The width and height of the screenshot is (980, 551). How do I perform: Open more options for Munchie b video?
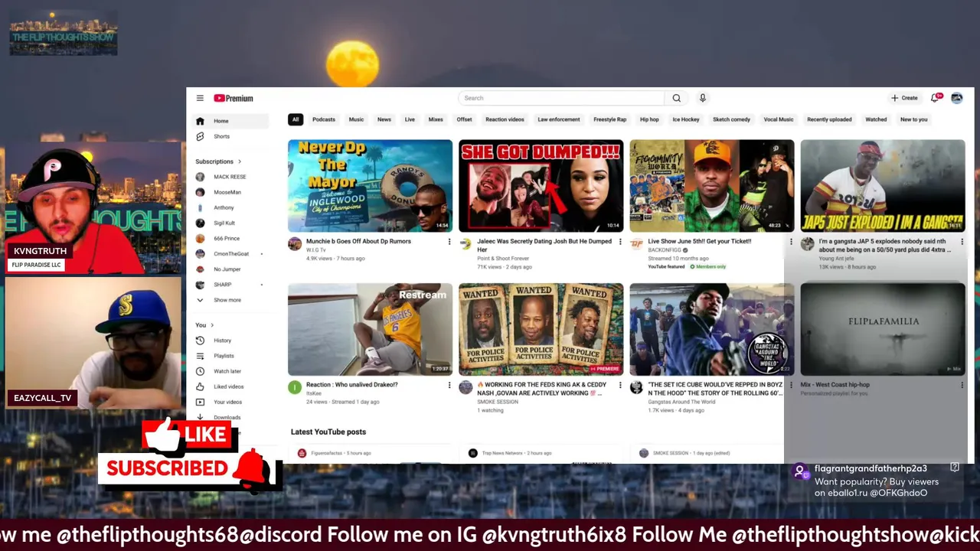(449, 242)
